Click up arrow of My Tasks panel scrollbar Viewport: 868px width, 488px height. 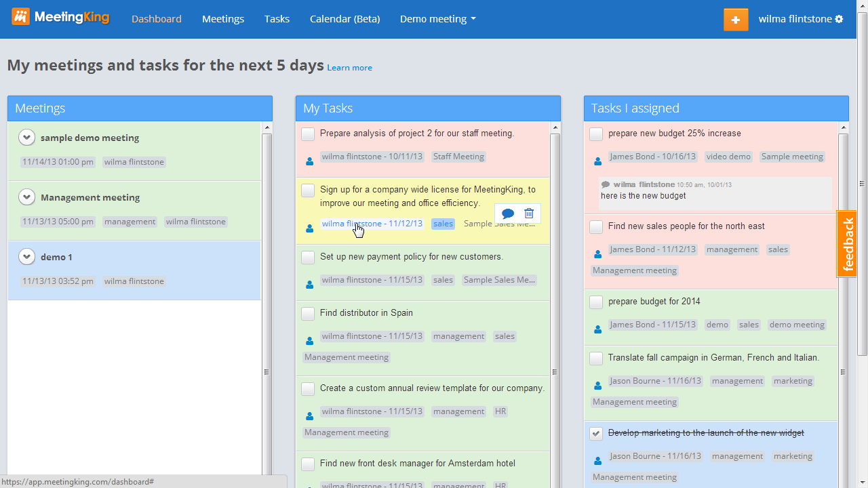pos(555,127)
